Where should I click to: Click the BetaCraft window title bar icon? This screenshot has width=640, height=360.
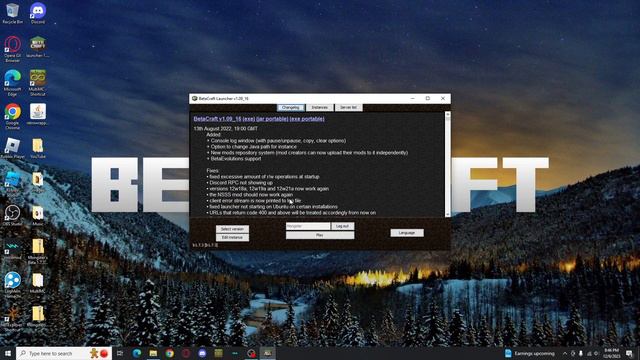tap(195, 98)
